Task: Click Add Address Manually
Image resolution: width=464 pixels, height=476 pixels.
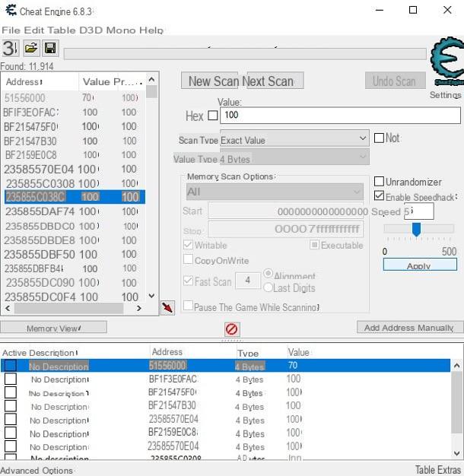Action: tap(410, 327)
